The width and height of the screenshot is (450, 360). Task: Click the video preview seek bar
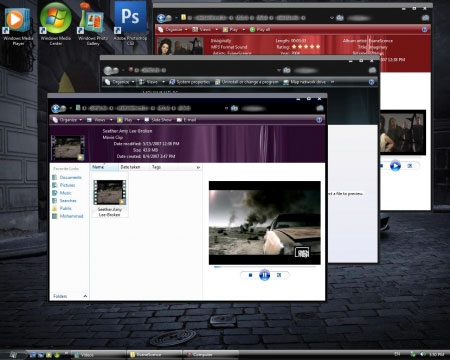[x=265, y=267]
